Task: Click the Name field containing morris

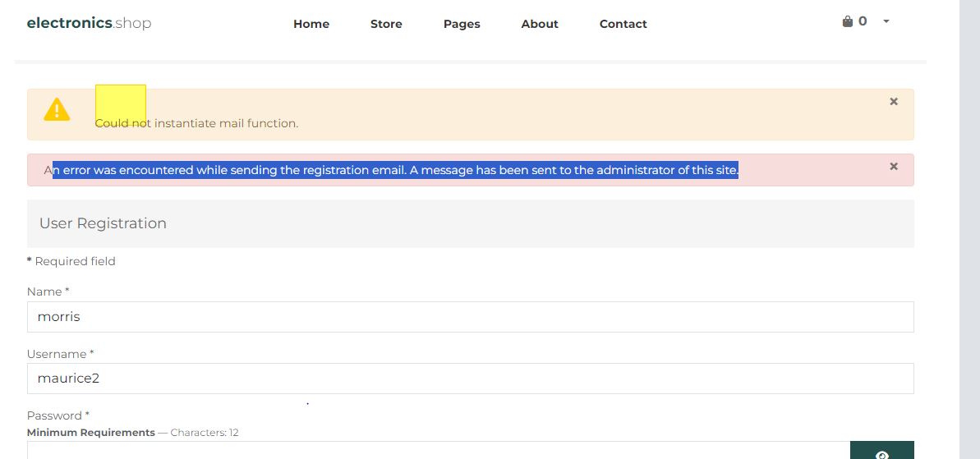Action: tap(470, 317)
